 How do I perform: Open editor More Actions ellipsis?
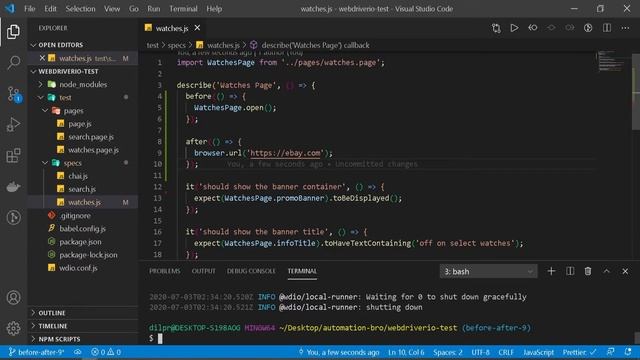pos(625,28)
